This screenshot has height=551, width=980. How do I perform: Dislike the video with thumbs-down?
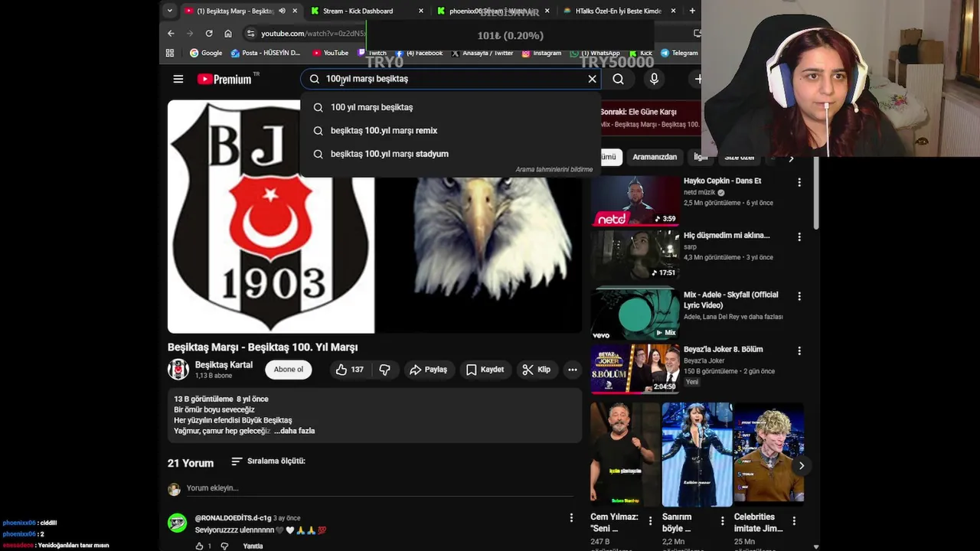385,370
